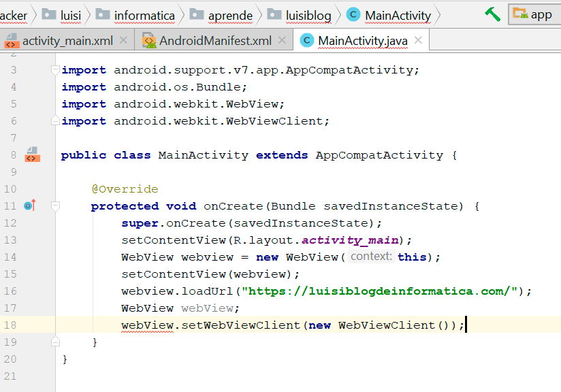
Task: Switch to the activity_main.xml tab
Action: 65,40
